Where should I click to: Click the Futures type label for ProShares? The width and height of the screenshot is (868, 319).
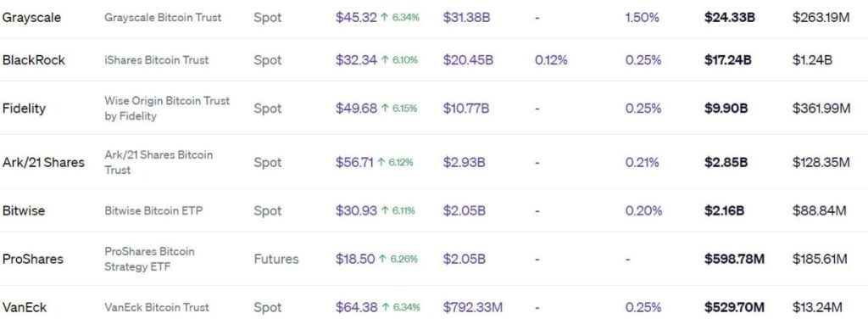click(276, 260)
